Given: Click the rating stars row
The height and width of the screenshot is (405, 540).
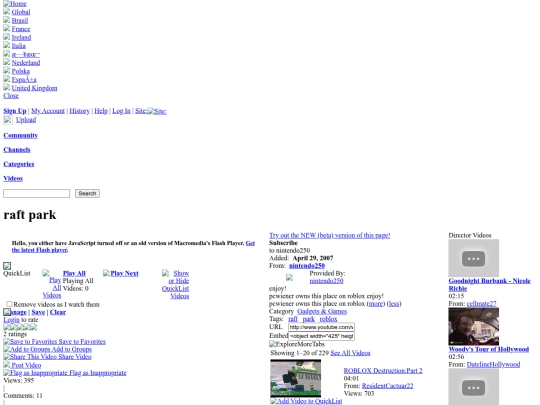Looking at the screenshot, I should tap(20, 327).
